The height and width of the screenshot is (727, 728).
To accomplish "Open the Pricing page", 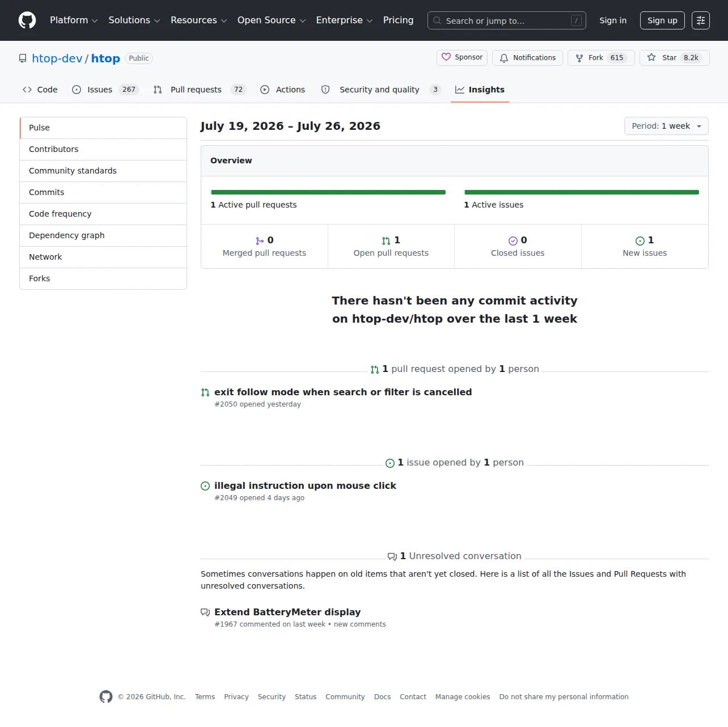I will [x=398, y=20].
